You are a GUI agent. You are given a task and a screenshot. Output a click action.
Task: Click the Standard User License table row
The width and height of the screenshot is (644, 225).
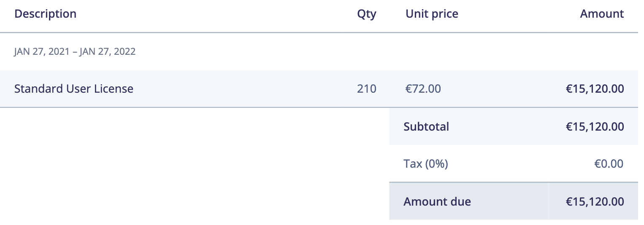coord(319,89)
